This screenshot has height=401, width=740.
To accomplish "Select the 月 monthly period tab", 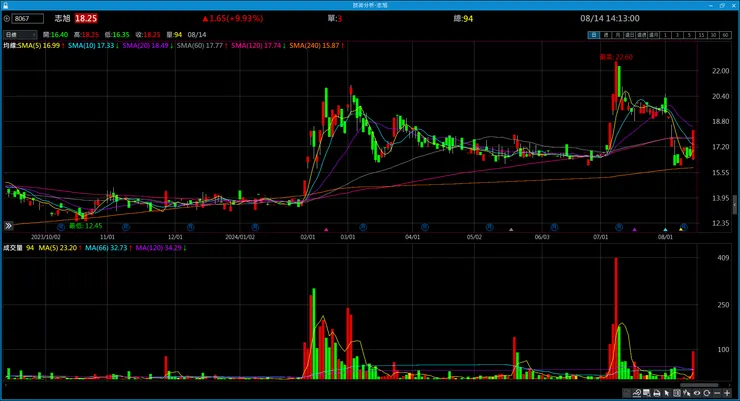I will coord(618,35).
